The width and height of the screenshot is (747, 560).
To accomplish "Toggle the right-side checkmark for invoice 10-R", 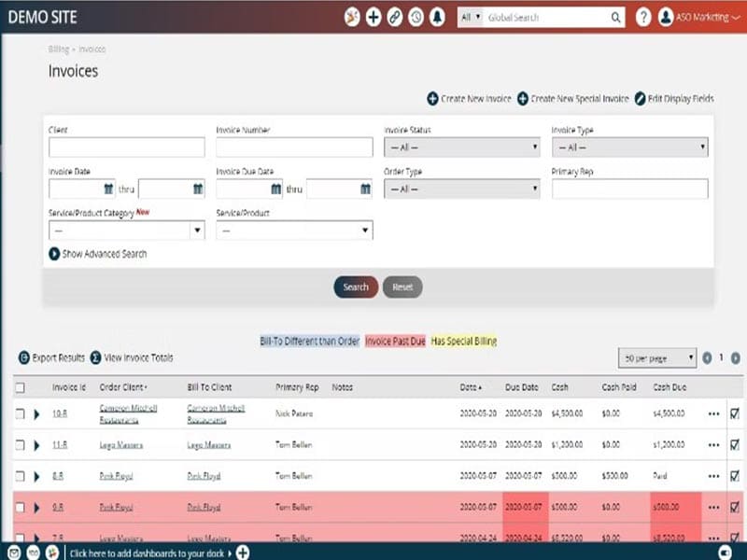I will click(x=735, y=413).
